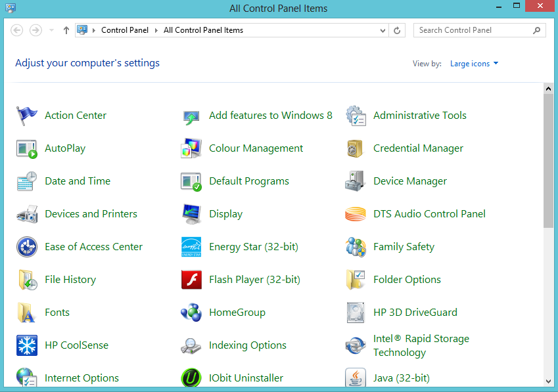Open the Date and Time calendar icon

27,181
